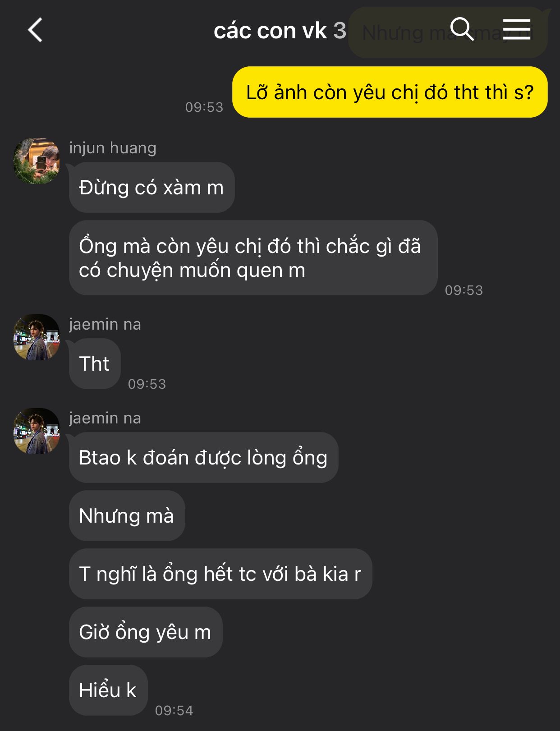The height and width of the screenshot is (731, 560).
Task: Open injun huang's profile picture
Action: [x=37, y=161]
